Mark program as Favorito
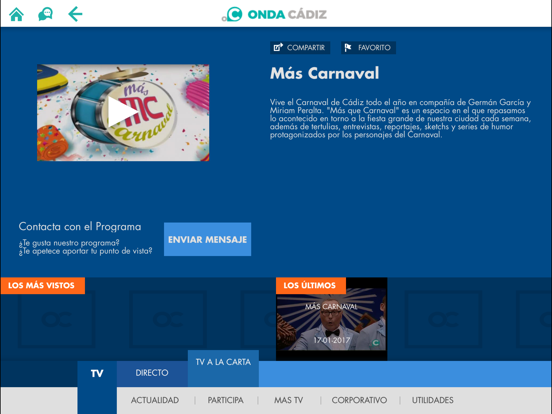 368,48
